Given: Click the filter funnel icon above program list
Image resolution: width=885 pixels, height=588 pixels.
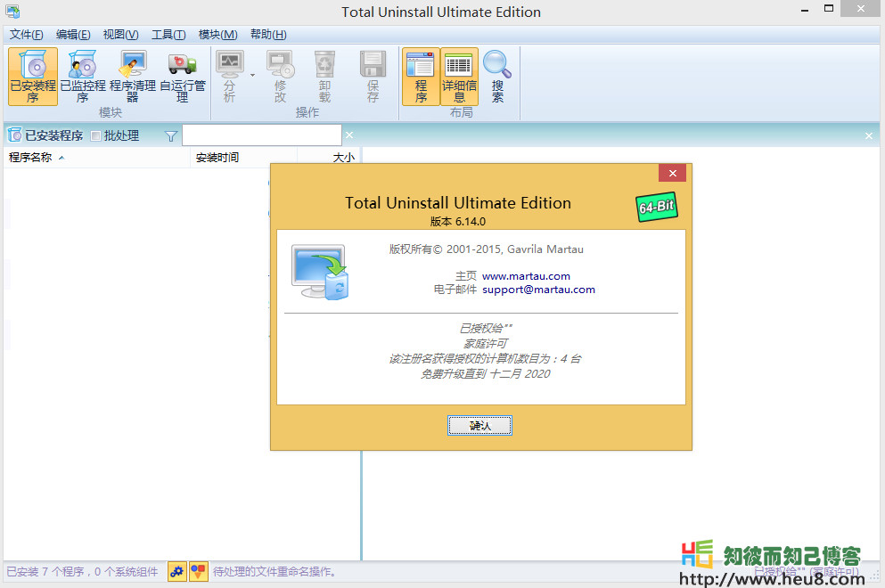Looking at the screenshot, I should coord(169,135).
